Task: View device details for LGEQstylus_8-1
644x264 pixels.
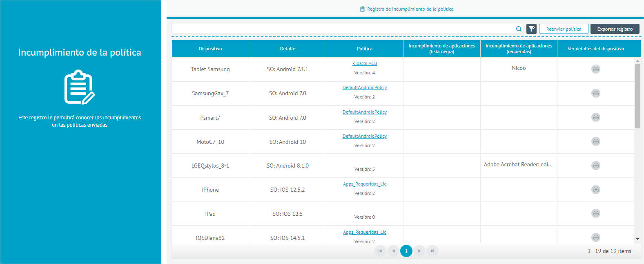Action: click(x=596, y=166)
